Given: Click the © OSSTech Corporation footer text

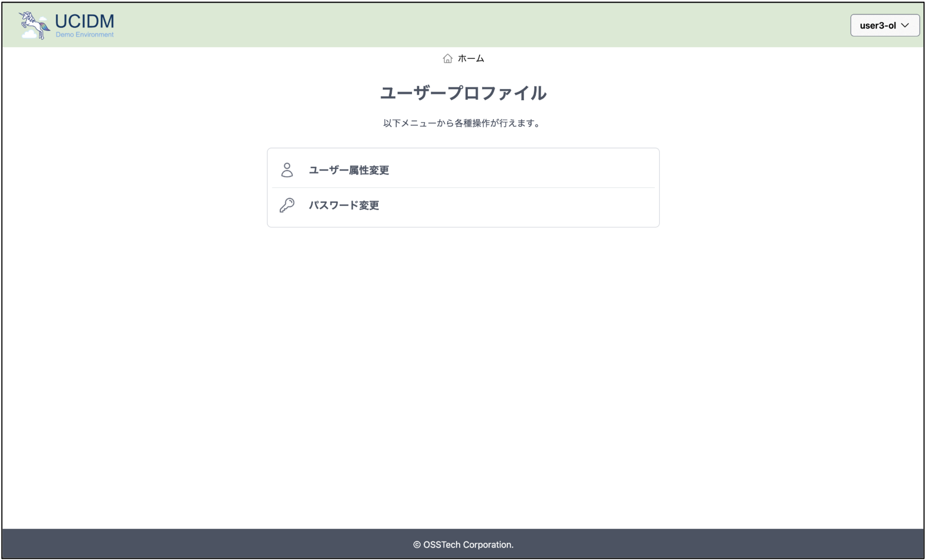Looking at the screenshot, I should [x=463, y=545].
